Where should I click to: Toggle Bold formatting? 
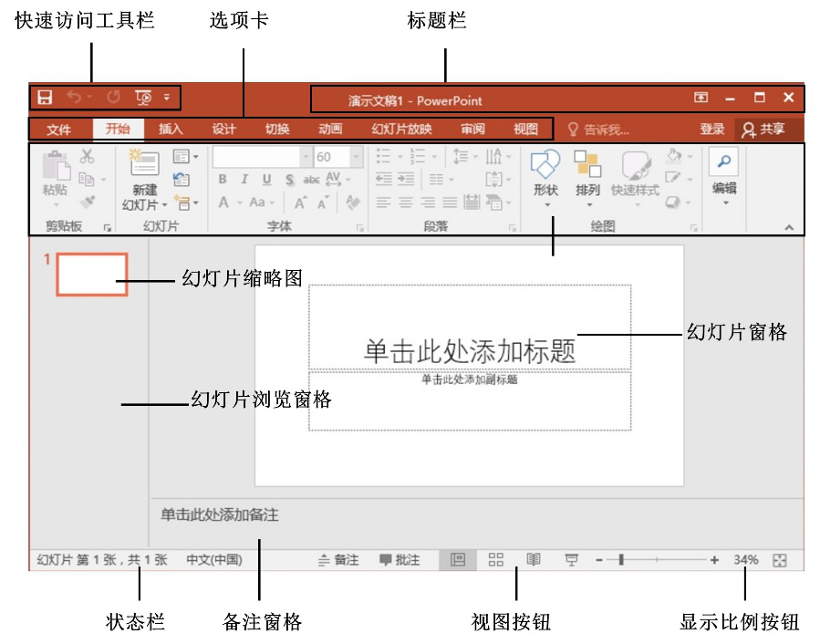223,180
